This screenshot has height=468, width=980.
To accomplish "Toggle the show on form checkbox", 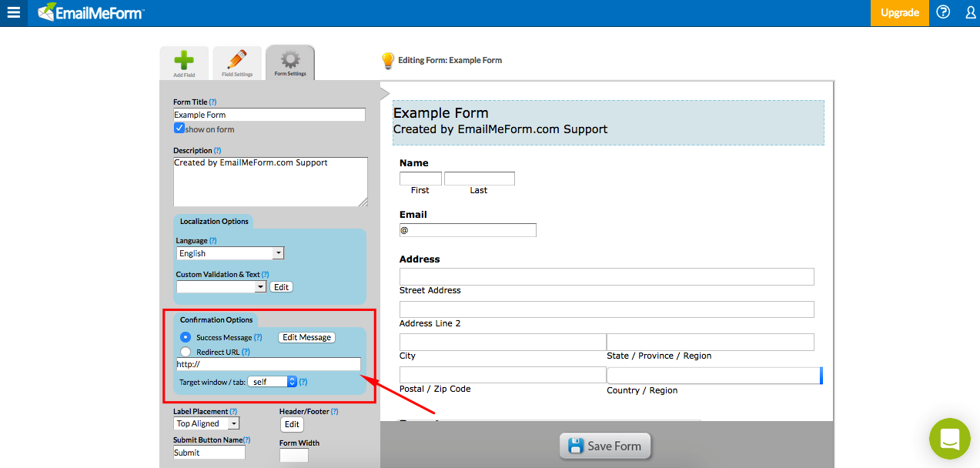I will pos(179,129).
